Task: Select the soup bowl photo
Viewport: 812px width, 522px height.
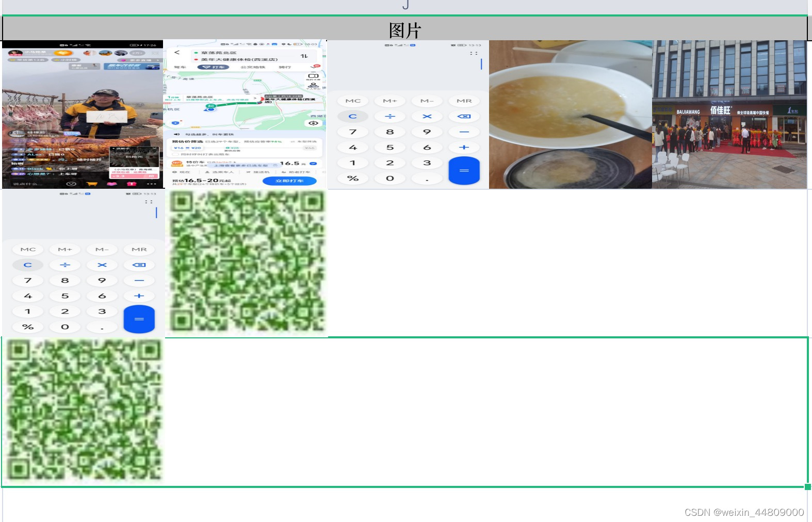Action: tap(571, 115)
